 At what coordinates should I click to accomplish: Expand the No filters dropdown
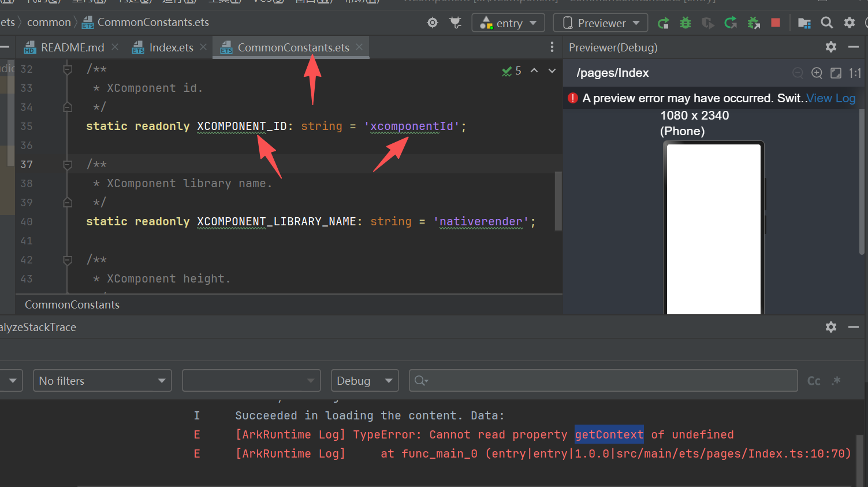coord(102,381)
